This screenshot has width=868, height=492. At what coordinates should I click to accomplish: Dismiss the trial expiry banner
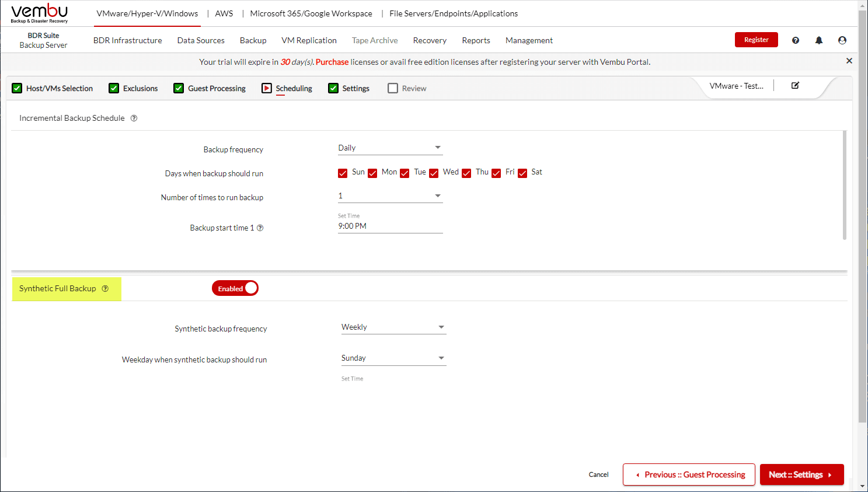[x=849, y=61]
